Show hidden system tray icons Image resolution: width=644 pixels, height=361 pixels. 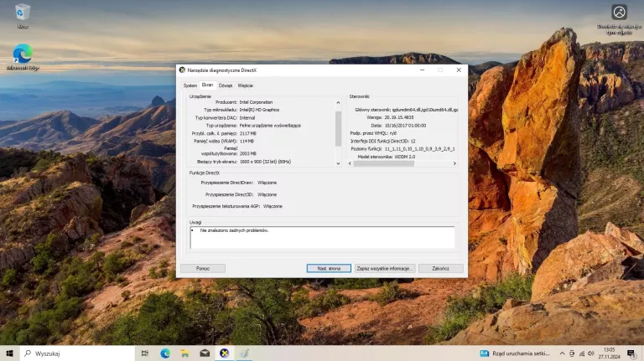tap(562, 353)
